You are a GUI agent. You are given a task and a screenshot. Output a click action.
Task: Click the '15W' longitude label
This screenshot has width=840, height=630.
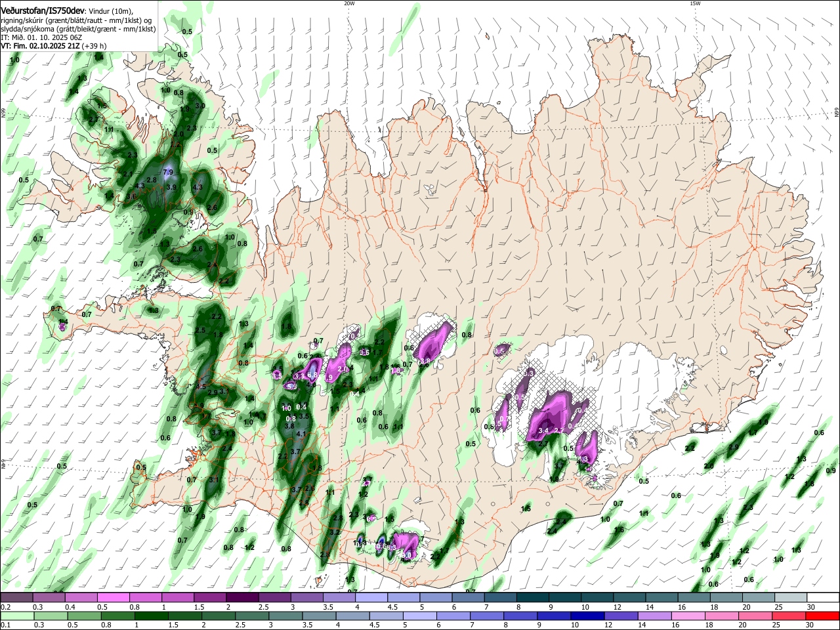pos(695,3)
